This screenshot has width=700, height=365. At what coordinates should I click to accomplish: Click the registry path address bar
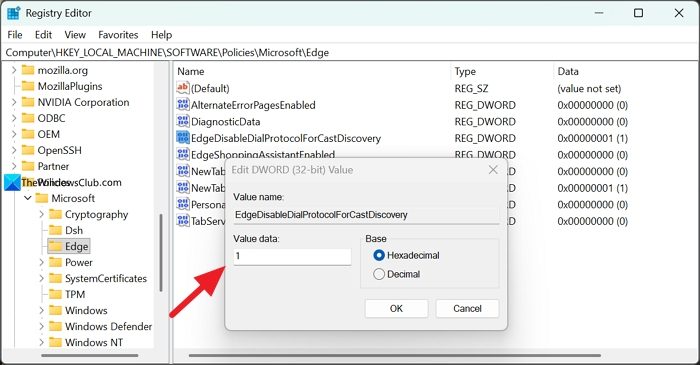pyautogui.click(x=350, y=52)
